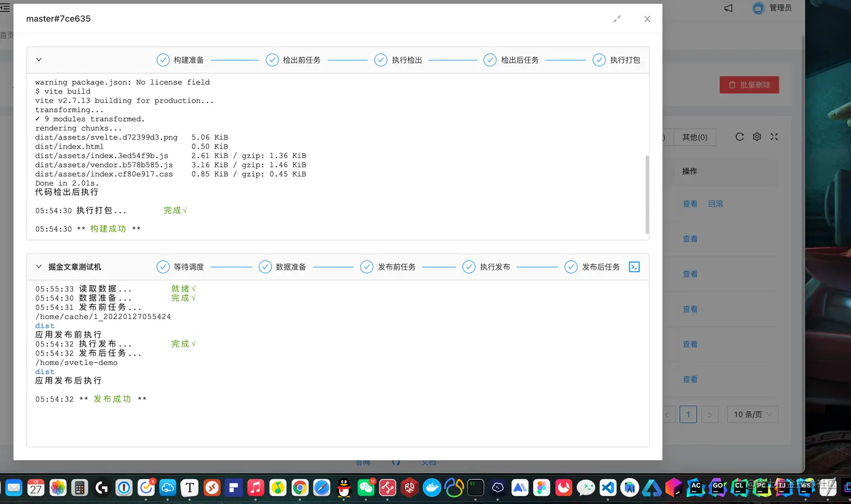
Task: Click /home/svetle-demo path text
Action: [77, 363]
